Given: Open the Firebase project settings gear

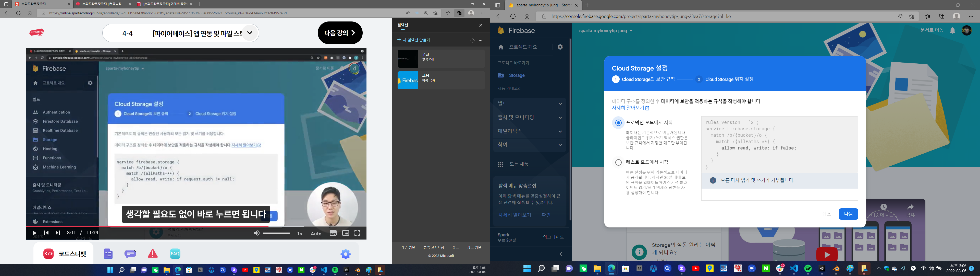Looking at the screenshot, I should 560,47.
